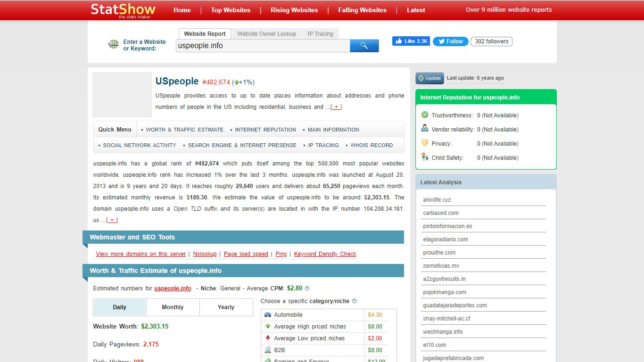The width and height of the screenshot is (644, 362).
Task: Click the green Update button
Action: pos(429,78)
